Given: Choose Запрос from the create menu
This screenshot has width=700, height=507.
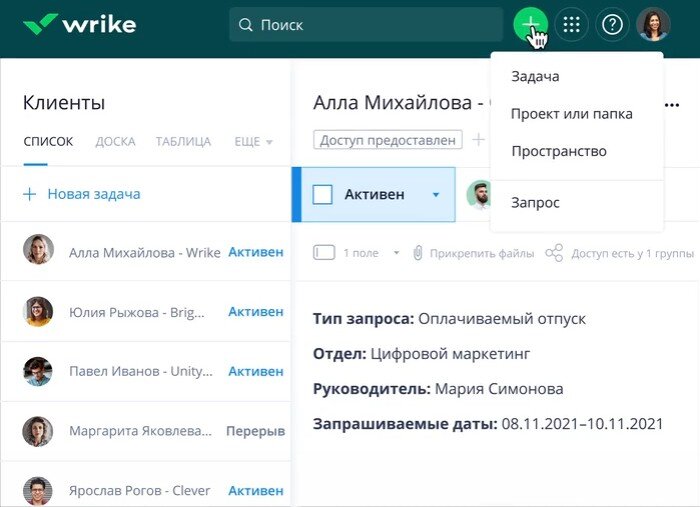Looking at the screenshot, I should click(535, 203).
